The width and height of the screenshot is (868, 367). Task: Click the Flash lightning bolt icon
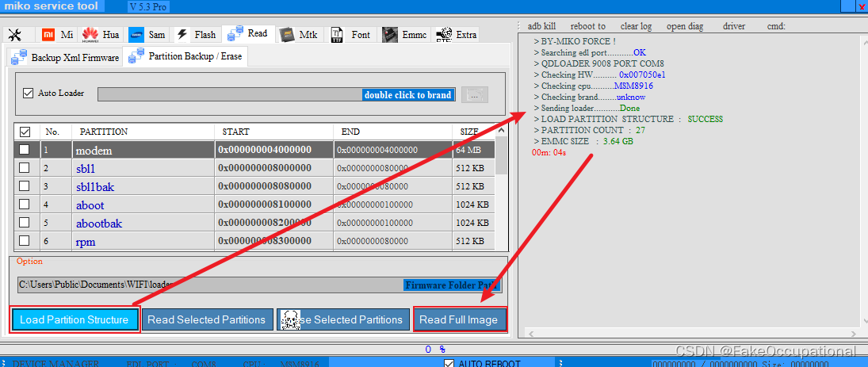182,34
